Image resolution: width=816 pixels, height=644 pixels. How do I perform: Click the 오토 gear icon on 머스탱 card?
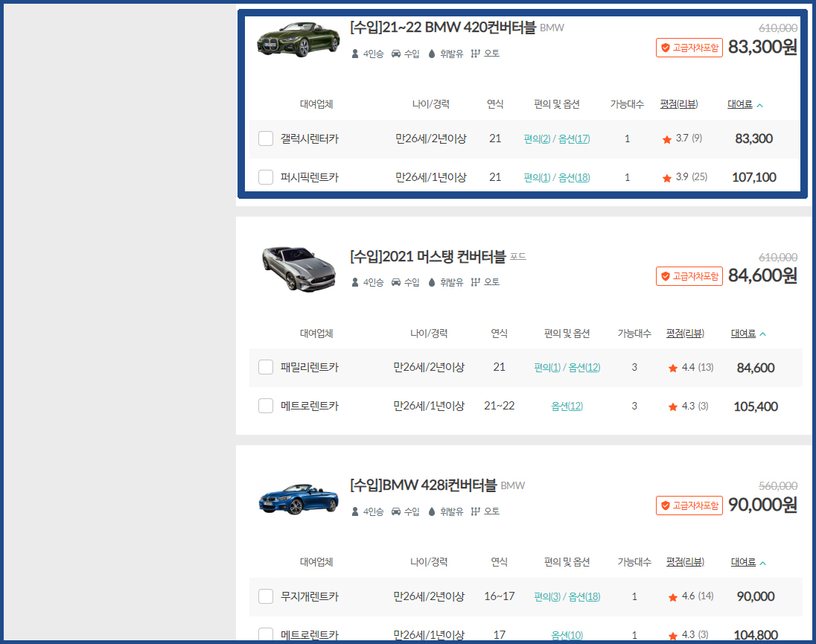click(475, 282)
